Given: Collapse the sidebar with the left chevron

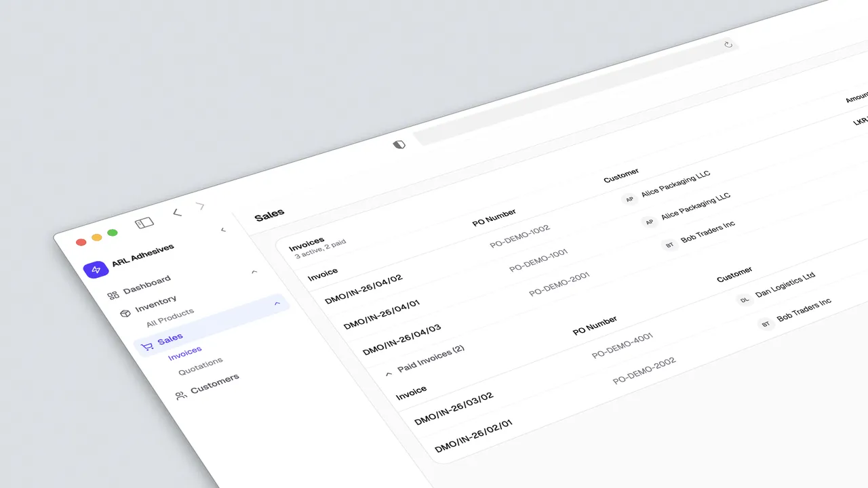Looking at the screenshot, I should tap(223, 230).
